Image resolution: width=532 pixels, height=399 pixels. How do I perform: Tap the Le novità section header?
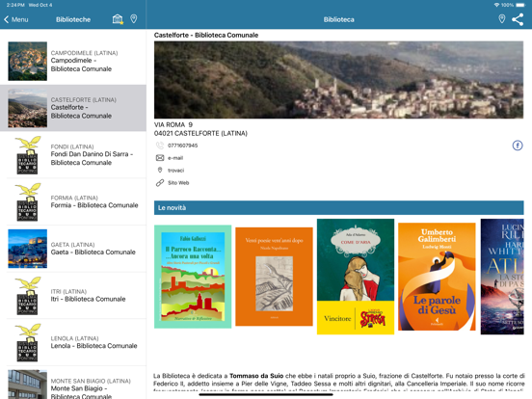tap(339, 207)
